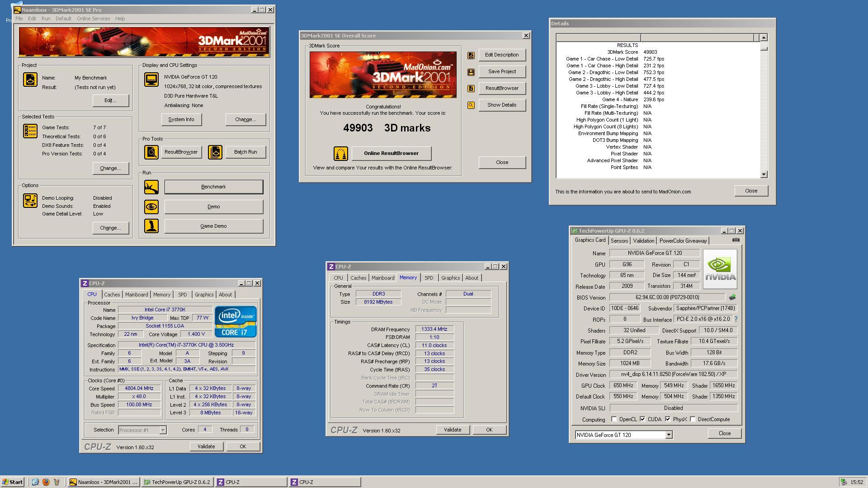The image size is (868, 488).
Task: Click the Start button on taskbar
Action: (x=13, y=482)
